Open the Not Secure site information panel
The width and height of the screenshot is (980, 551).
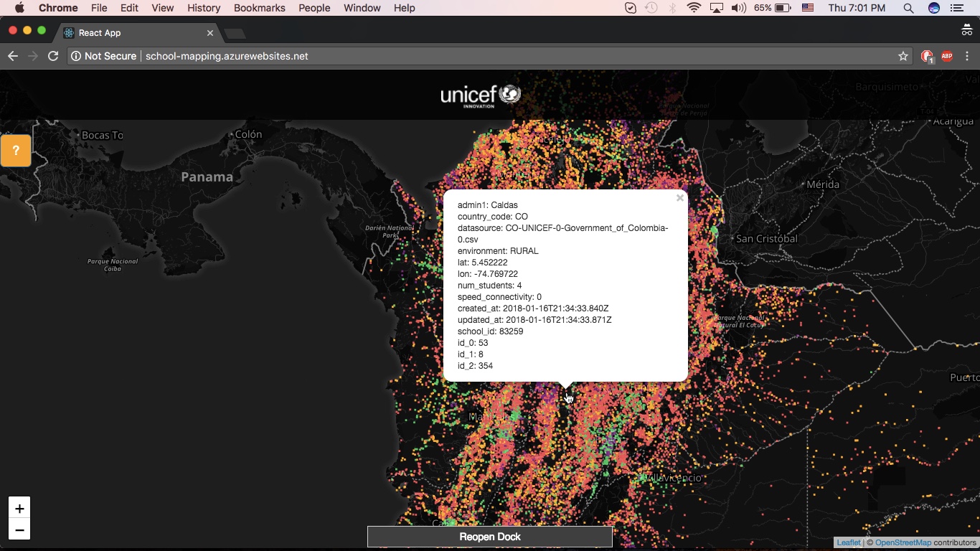(103, 55)
